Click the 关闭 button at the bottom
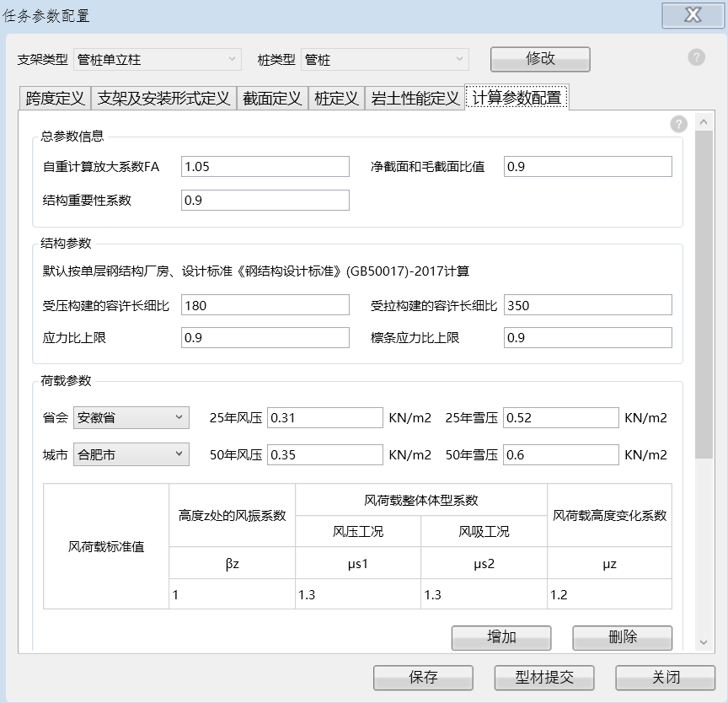The height and width of the screenshot is (703, 728). [x=666, y=677]
